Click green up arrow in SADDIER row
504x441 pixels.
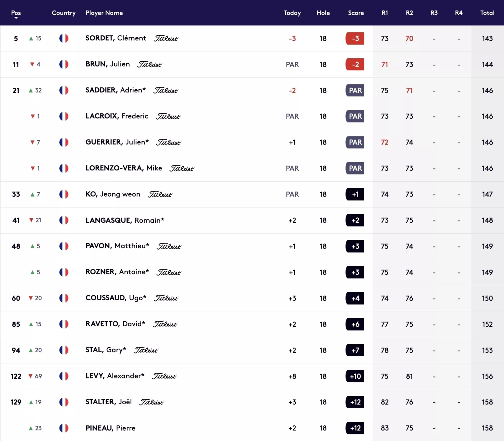tap(31, 90)
